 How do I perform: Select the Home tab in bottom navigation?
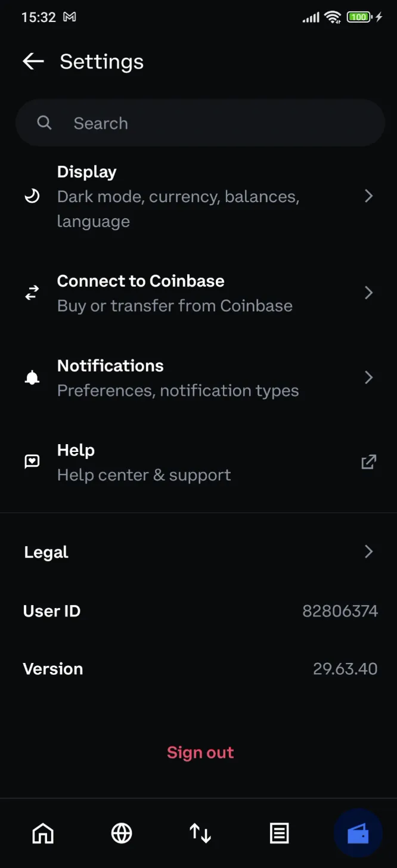pos(42,833)
